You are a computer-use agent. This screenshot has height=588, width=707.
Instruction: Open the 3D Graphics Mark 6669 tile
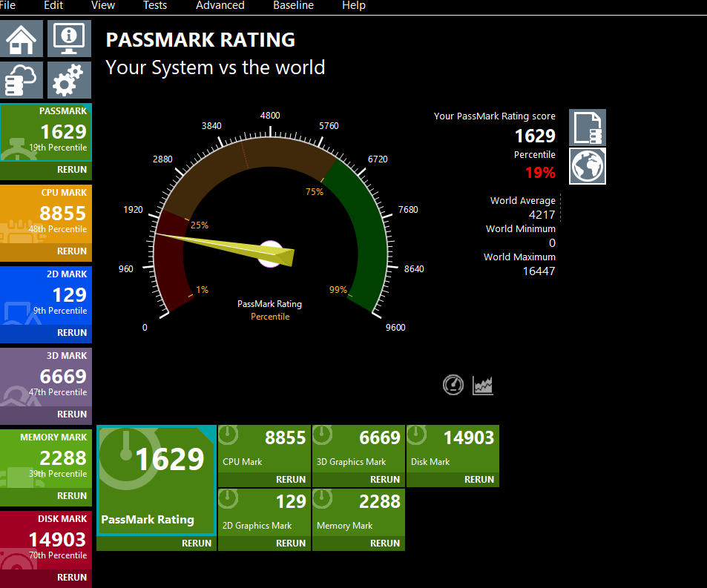pos(358,449)
